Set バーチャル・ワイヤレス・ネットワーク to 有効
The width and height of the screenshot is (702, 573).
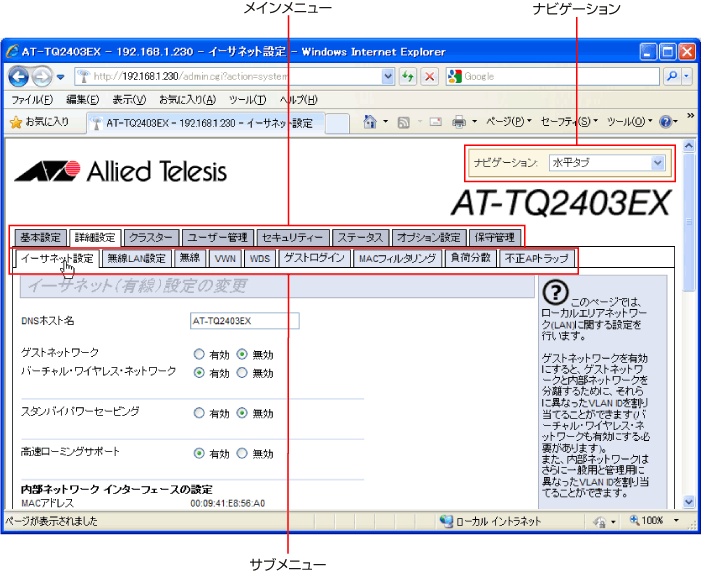click(199, 373)
